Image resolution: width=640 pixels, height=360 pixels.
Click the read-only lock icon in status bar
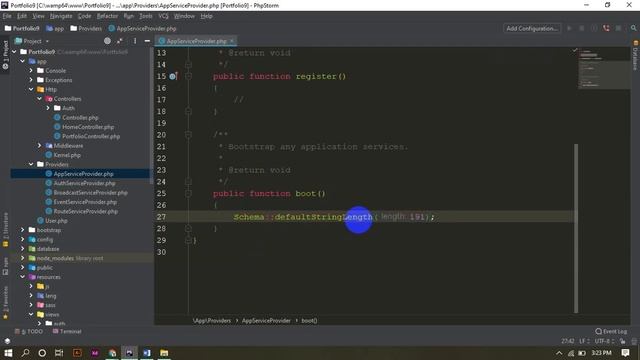(622, 341)
